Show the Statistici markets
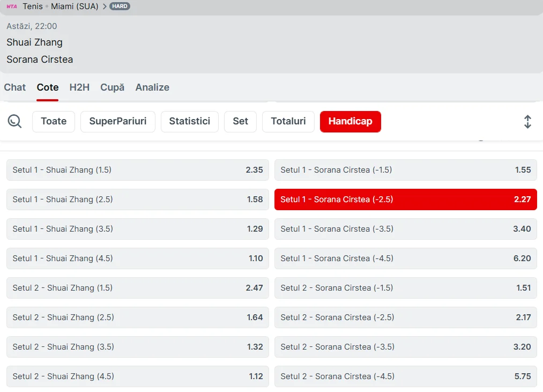The height and width of the screenshot is (392, 543). click(189, 121)
